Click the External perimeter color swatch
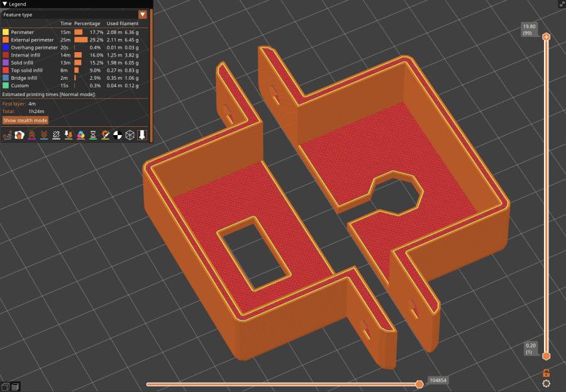 [x=6, y=40]
